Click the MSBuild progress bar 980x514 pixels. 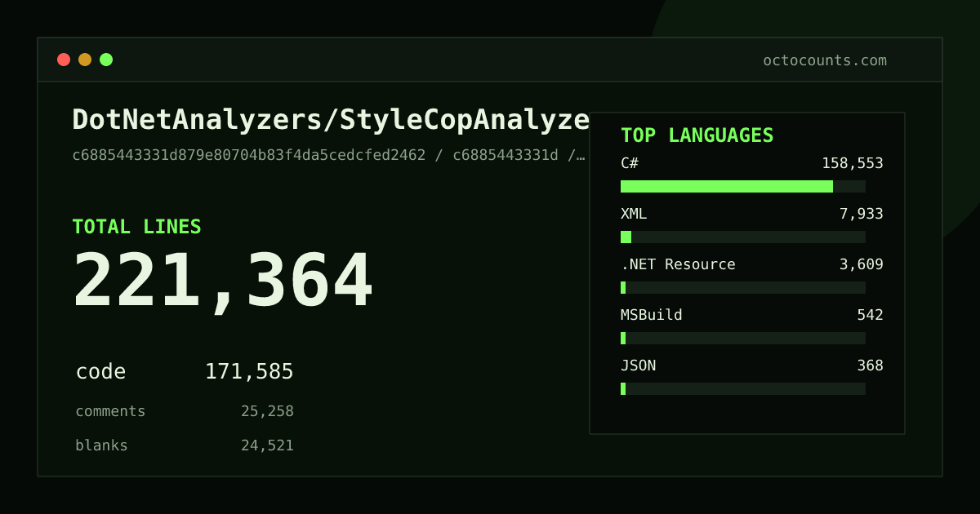pyautogui.click(x=743, y=338)
